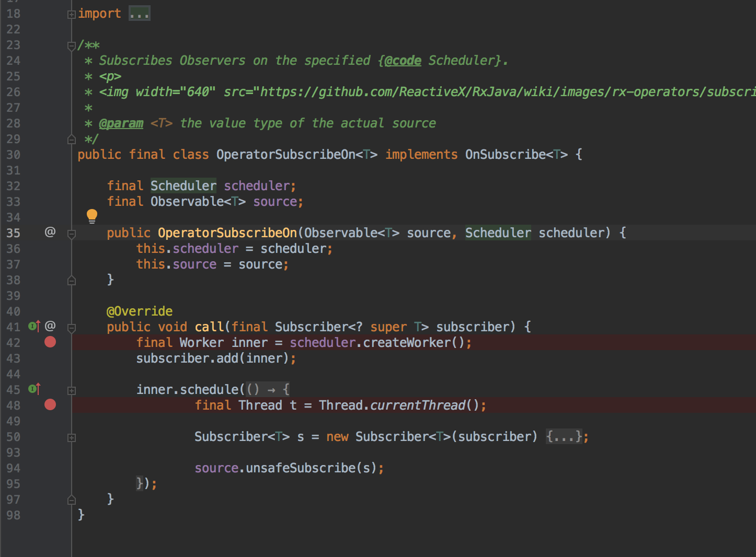Collapse the Javadoc comment at line 23
The width and height of the screenshot is (756, 557).
72,46
